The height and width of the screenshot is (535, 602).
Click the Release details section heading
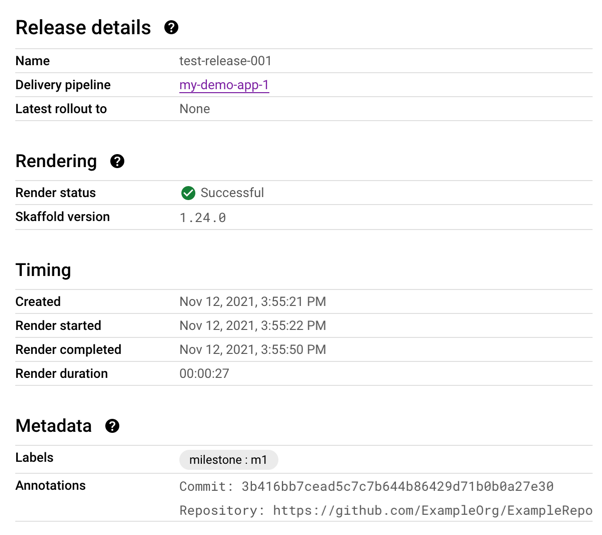tap(83, 28)
